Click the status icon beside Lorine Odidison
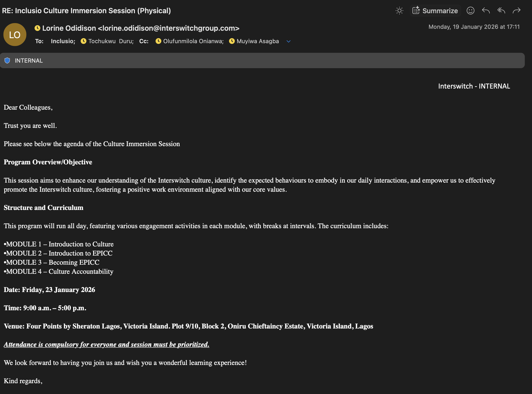 37,28
